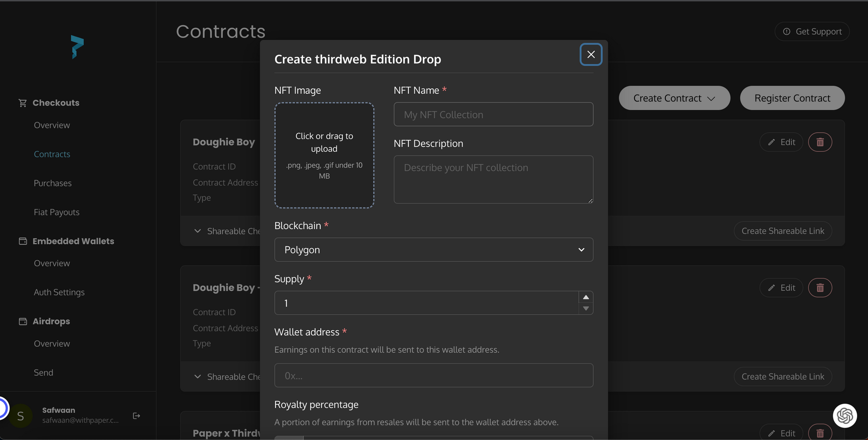The width and height of the screenshot is (868, 440).
Task: Click the NFT Name input field
Action: 493,114
